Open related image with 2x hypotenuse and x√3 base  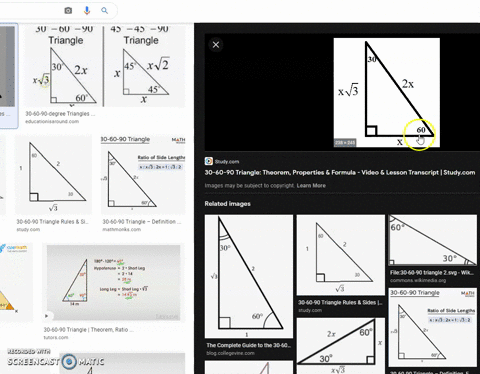click(x=340, y=346)
